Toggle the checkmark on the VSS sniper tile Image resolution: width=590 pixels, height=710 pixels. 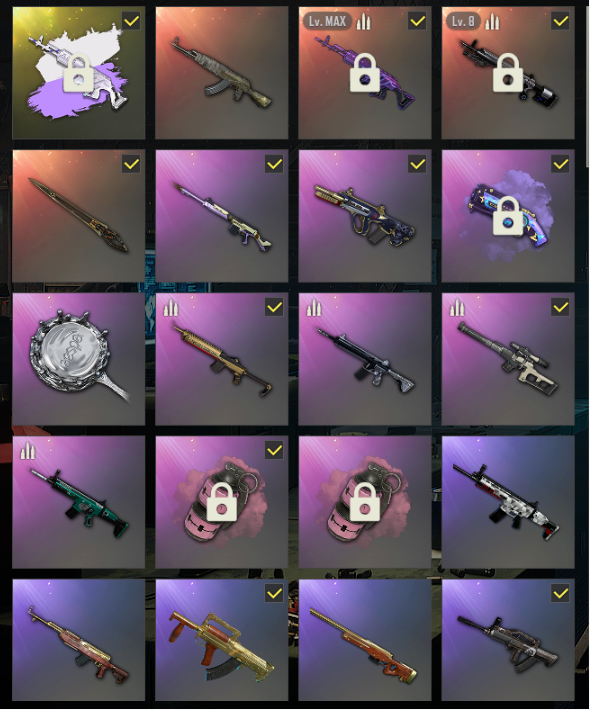[561, 307]
